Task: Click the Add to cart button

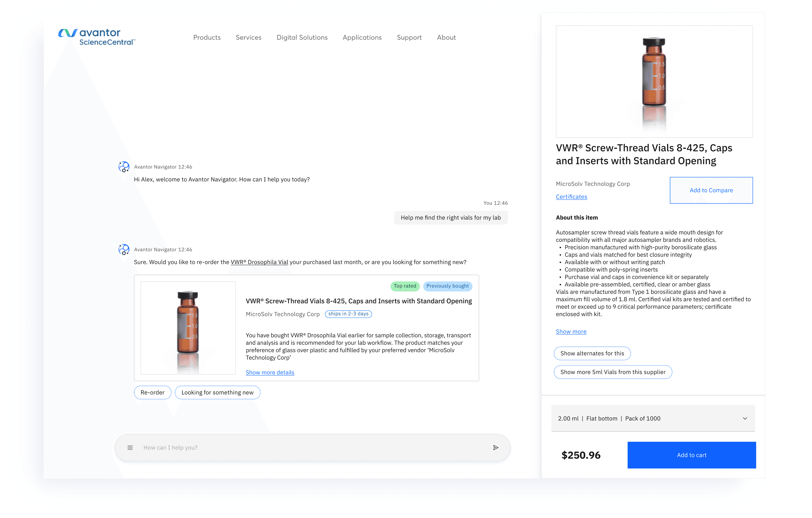Action: point(691,455)
